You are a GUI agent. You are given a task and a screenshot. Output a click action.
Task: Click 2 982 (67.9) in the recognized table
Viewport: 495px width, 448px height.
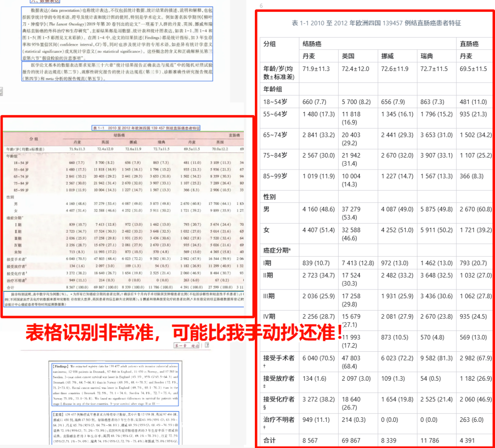[x=476, y=358]
